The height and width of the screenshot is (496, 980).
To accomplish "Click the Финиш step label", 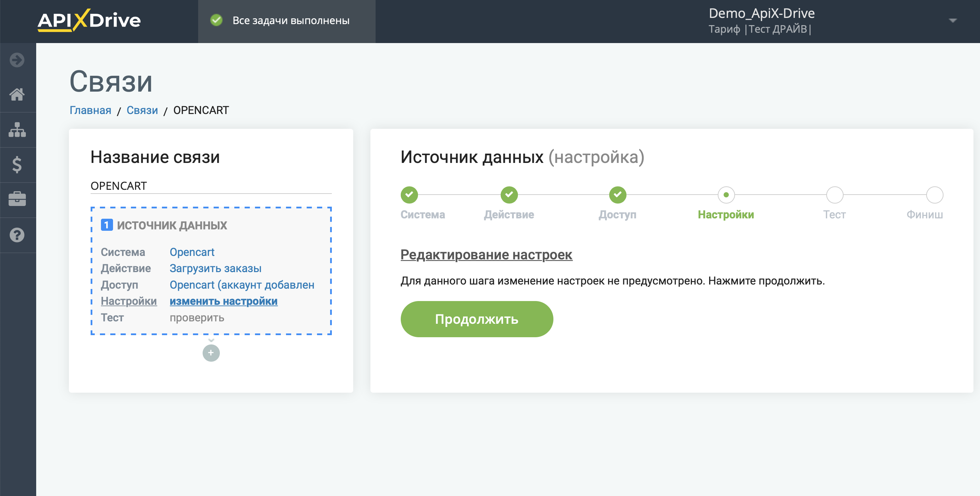I will coord(925,215).
